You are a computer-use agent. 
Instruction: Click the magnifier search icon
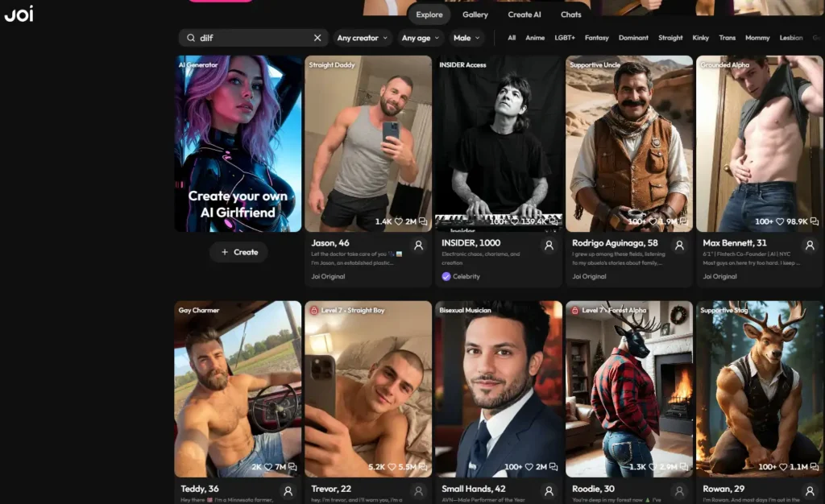(x=190, y=38)
